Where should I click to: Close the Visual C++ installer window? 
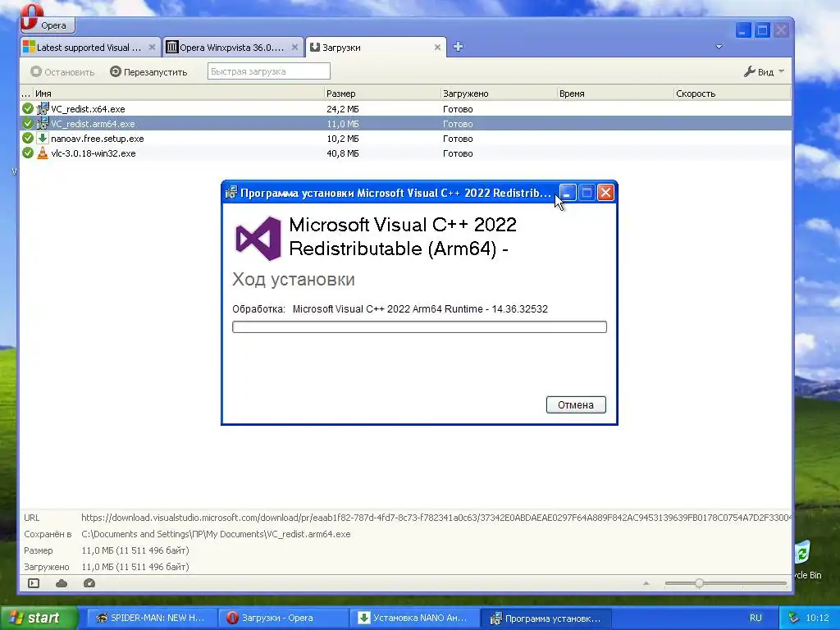pos(605,192)
